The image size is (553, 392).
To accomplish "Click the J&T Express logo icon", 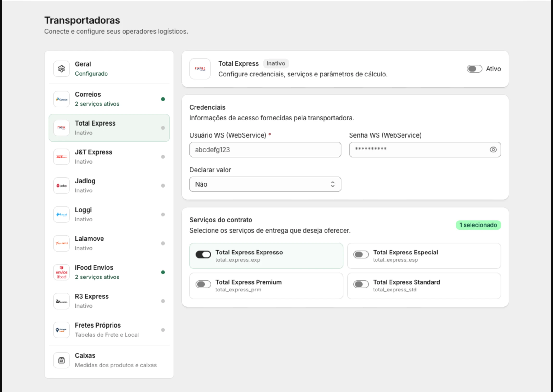I will point(62,157).
